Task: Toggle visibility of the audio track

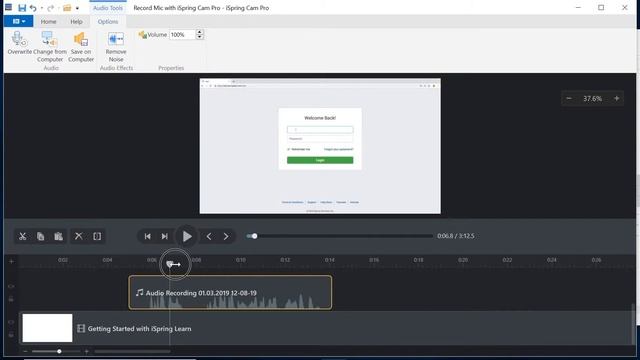Action: pos(11,287)
